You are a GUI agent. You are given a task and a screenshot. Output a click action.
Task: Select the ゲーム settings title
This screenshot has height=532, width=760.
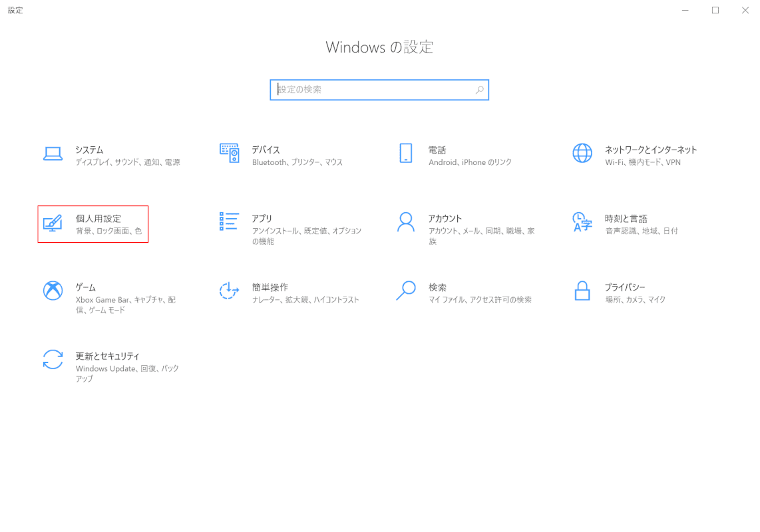coord(86,287)
